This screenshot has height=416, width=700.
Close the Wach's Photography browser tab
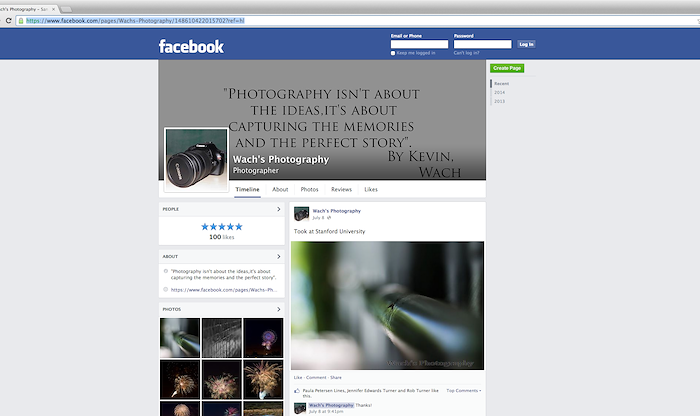[54, 9]
